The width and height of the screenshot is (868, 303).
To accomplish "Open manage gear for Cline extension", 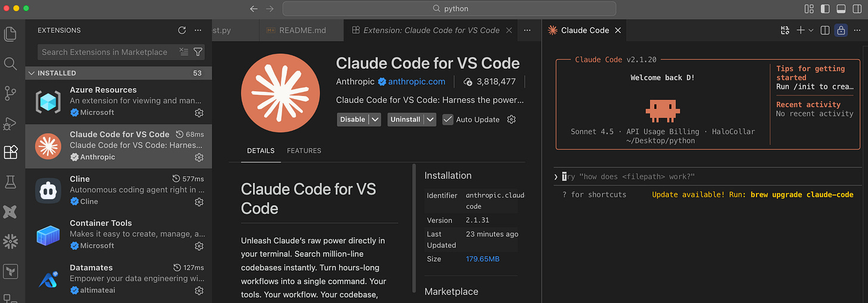I will click(199, 202).
